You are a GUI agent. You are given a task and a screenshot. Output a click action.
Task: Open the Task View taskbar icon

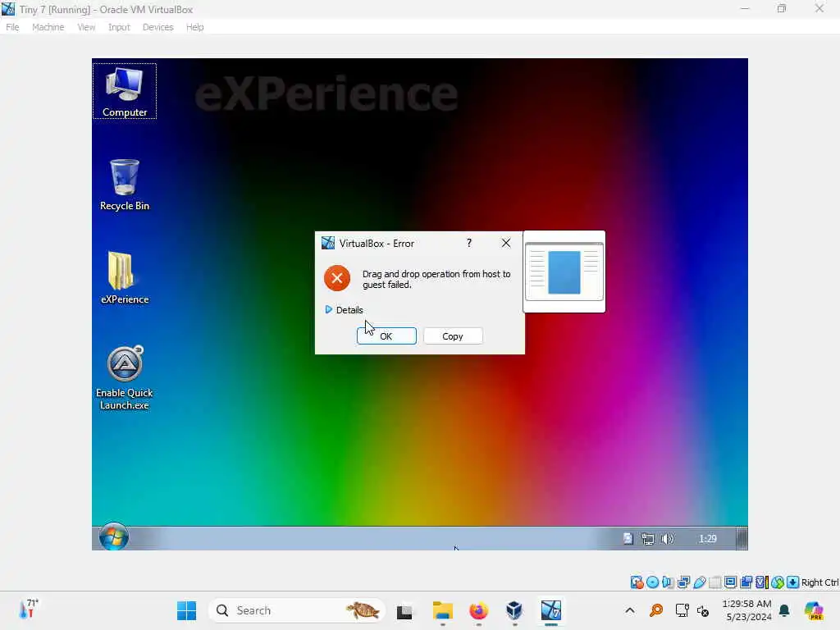pyautogui.click(x=404, y=611)
